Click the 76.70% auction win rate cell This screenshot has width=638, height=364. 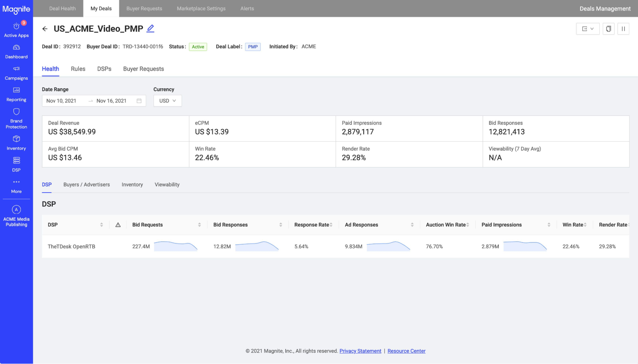click(434, 246)
